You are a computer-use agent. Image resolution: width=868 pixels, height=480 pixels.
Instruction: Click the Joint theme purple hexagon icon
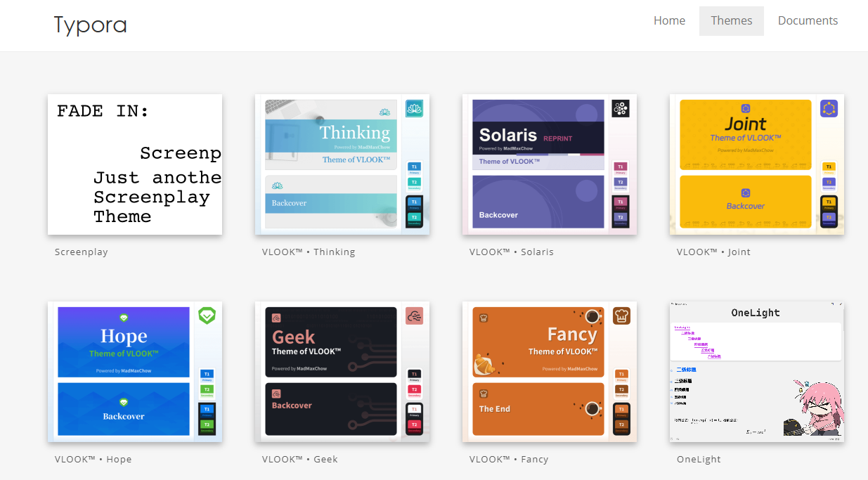pyautogui.click(x=829, y=109)
